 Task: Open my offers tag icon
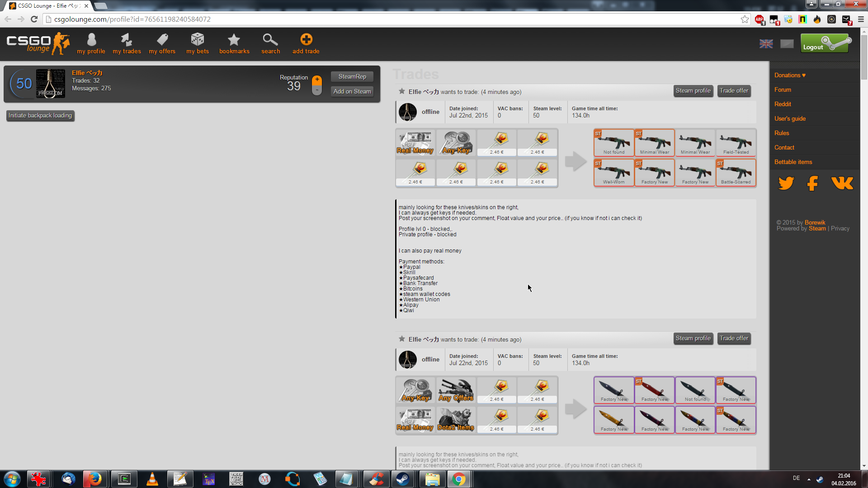162,40
